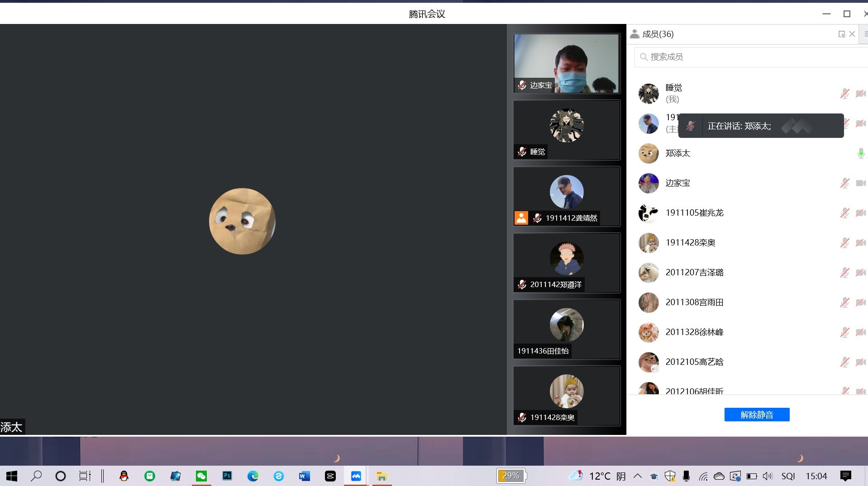Image resolution: width=868 pixels, height=486 pixels.
Task: Select 边家宝 video thumbnail
Action: pyautogui.click(x=567, y=63)
